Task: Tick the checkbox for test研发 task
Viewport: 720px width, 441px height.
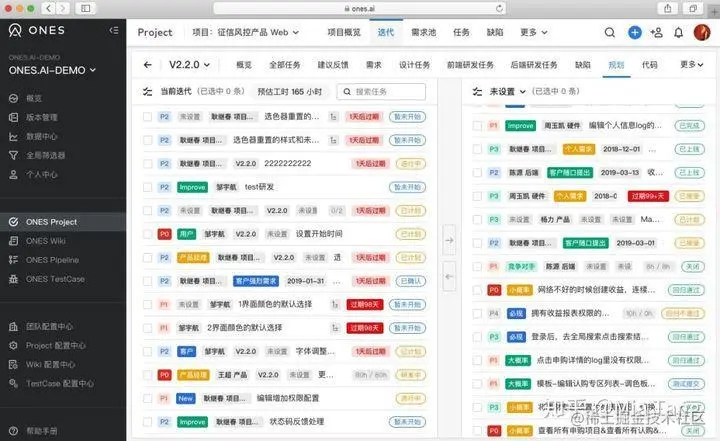Action: [147, 187]
